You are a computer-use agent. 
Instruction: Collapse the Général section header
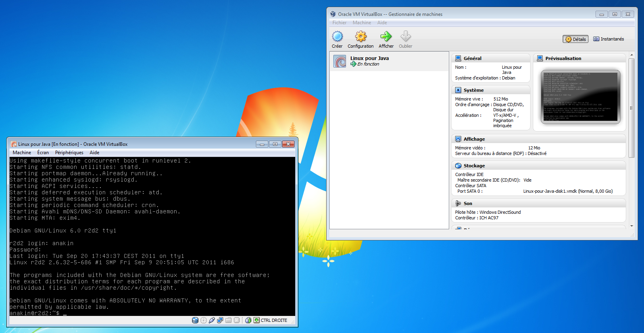[x=491, y=58]
